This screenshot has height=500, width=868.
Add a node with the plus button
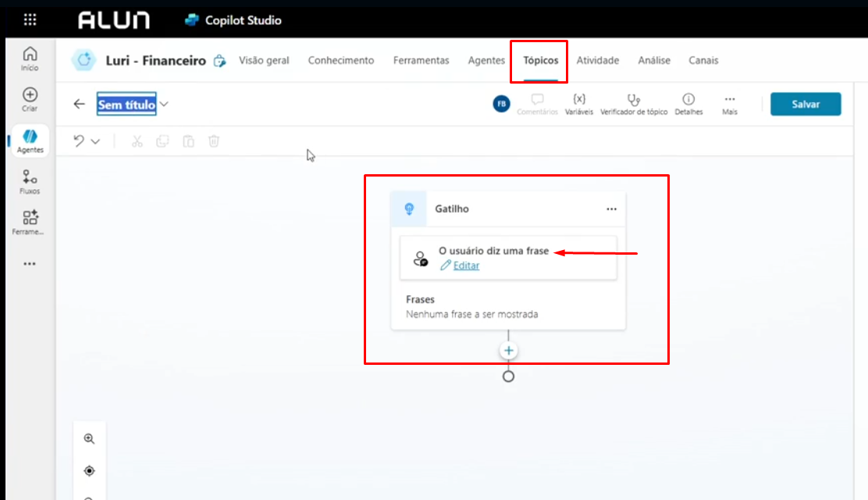point(508,350)
